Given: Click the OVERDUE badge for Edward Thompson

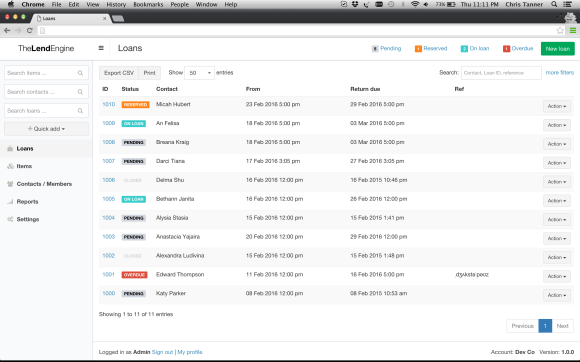Looking at the screenshot, I should pyautogui.click(x=134, y=275).
